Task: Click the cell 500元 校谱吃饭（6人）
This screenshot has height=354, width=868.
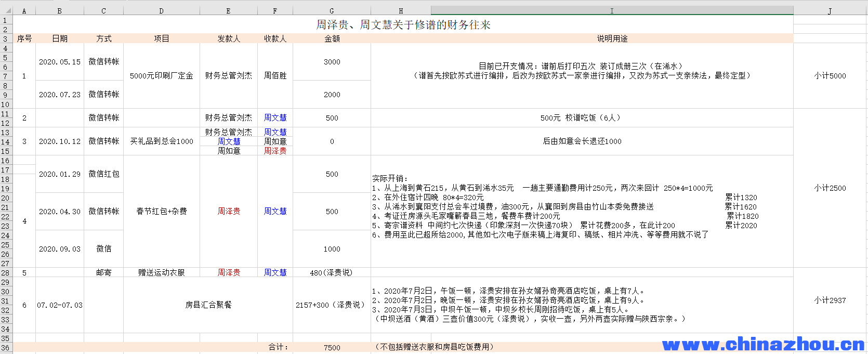Action: pyautogui.click(x=582, y=118)
